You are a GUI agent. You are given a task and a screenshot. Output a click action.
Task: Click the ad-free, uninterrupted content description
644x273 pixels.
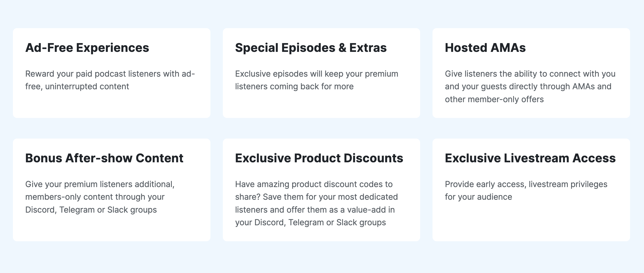click(110, 80)
